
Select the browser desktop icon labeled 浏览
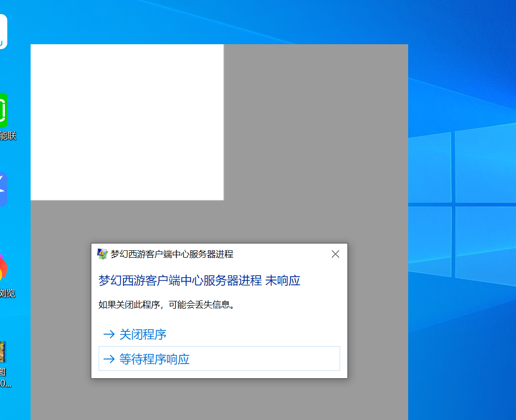3,268
